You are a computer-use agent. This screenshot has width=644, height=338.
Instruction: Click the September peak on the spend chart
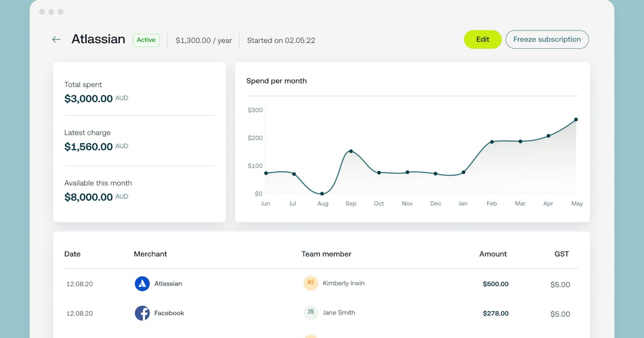click(351, 152)
